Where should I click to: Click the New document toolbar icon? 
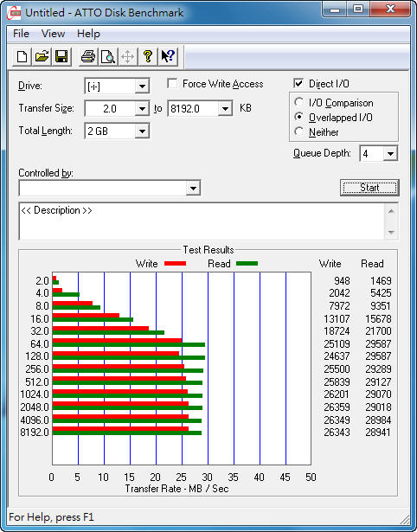point(22,56)
